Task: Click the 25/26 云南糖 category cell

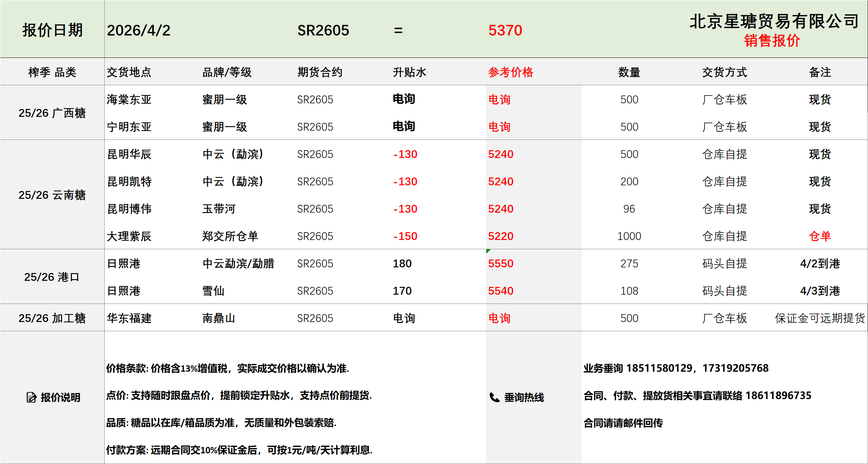Action: 52,195
